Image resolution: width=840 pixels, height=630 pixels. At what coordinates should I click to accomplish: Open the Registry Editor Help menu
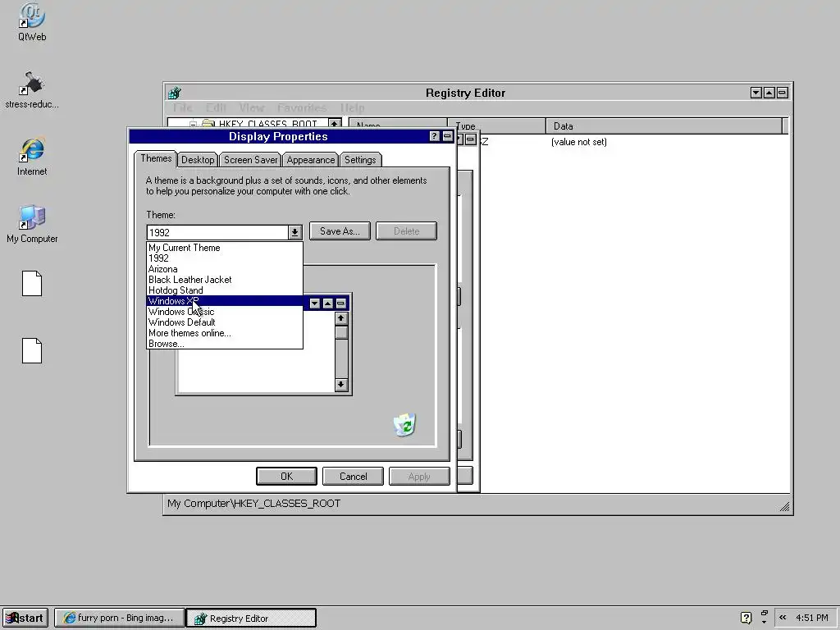tap(352, 107)
